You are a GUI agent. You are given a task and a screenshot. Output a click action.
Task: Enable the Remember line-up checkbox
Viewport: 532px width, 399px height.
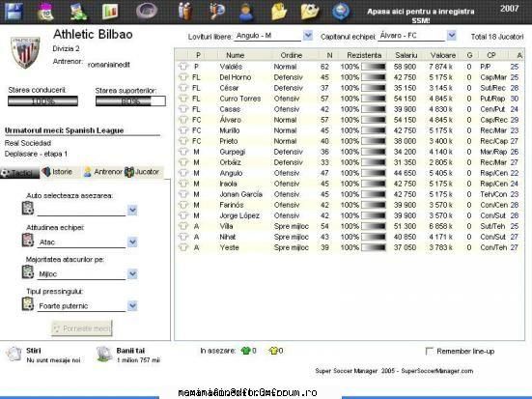click(430, 351)
